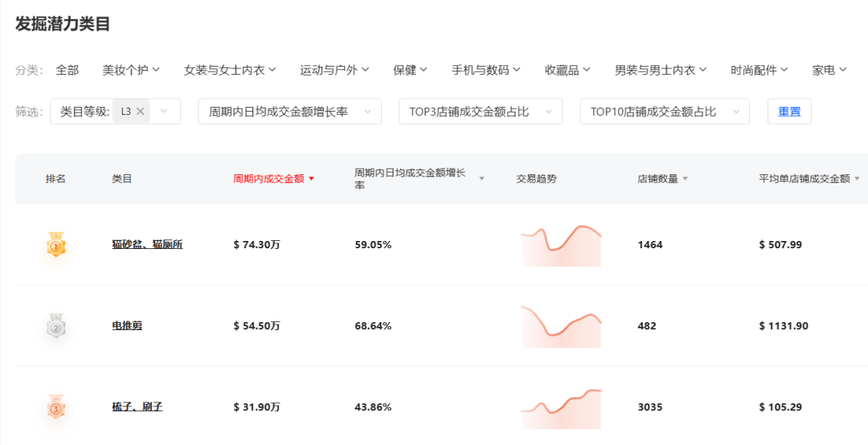
Task: Click the bronze third-place medal icon
Action: pos(55,406)
